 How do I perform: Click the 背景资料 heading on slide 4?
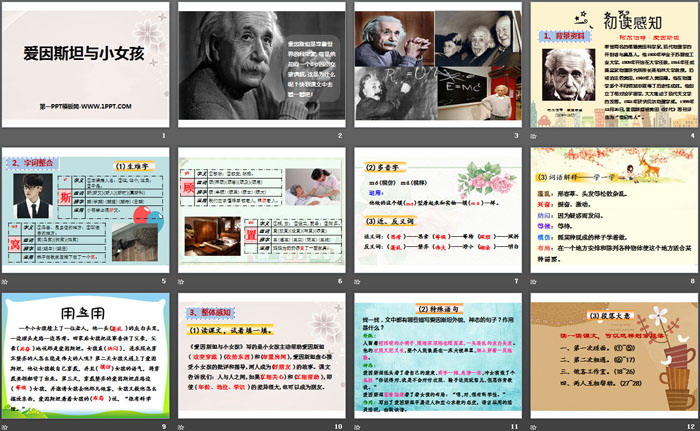(x=563, y=37)
